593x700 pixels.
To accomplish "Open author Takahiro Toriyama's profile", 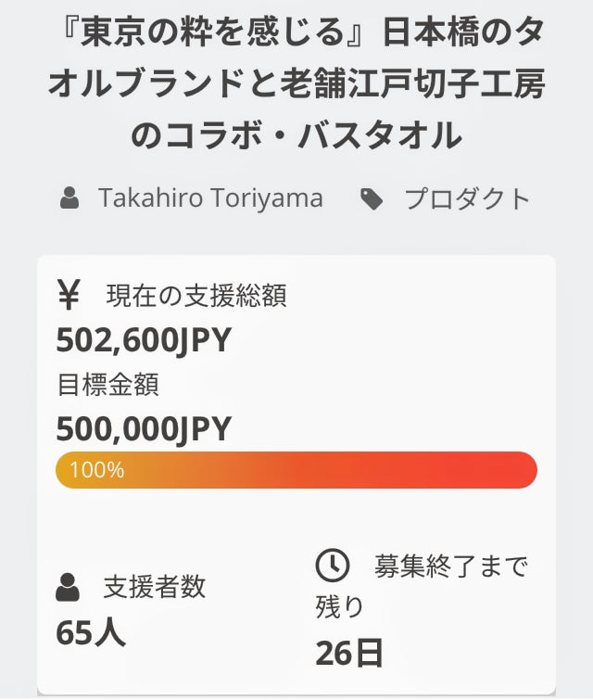I will 210,198.
